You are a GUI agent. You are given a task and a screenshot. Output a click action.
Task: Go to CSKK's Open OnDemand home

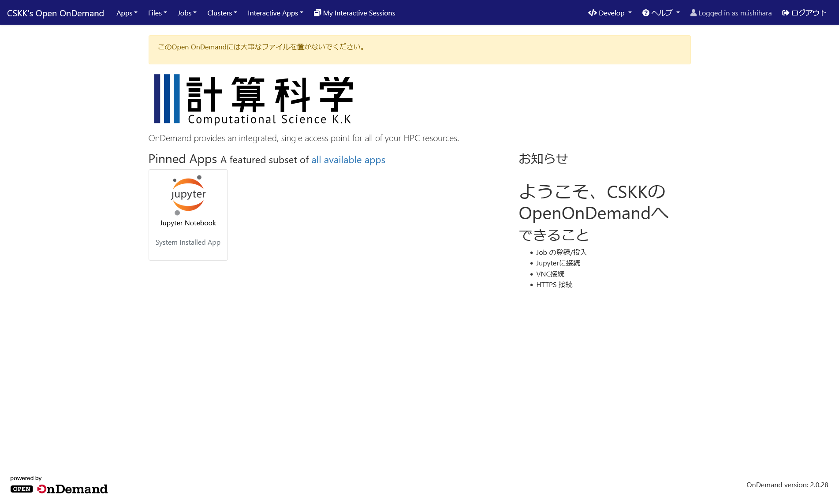(x=56, y=13)
